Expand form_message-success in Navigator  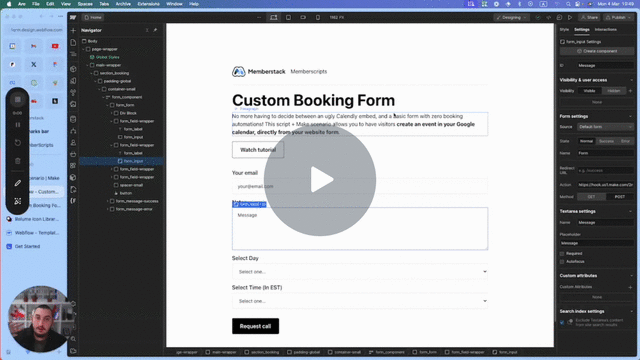point(108,201)
